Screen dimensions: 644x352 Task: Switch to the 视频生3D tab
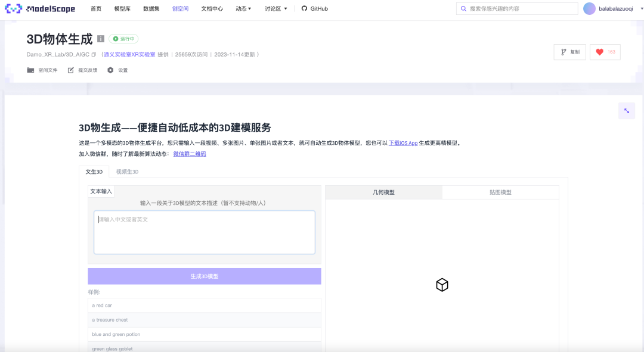(126, 171)
